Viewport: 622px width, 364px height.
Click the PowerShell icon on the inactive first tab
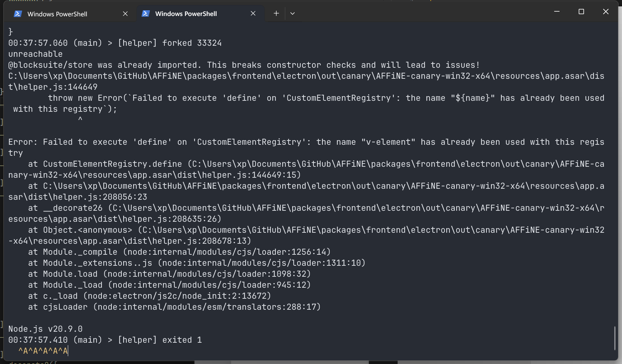[x=18, y=14]
